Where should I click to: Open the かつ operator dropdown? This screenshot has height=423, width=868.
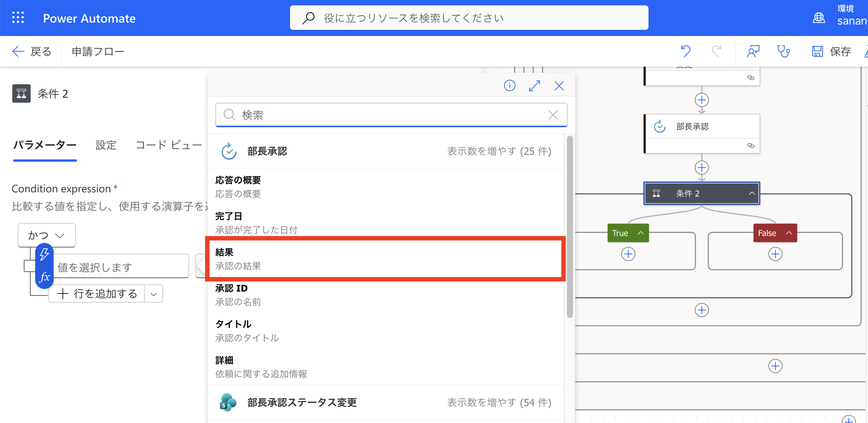[x=46, y=235]
